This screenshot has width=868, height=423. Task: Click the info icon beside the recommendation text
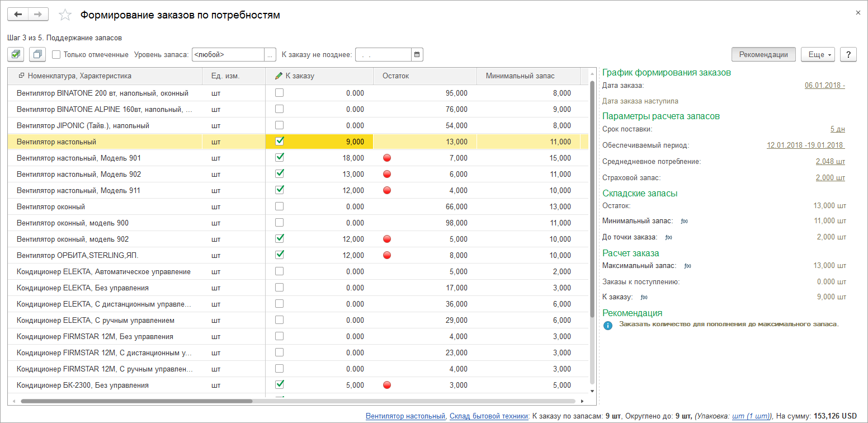pyautogui.click(x=607, y=325)
